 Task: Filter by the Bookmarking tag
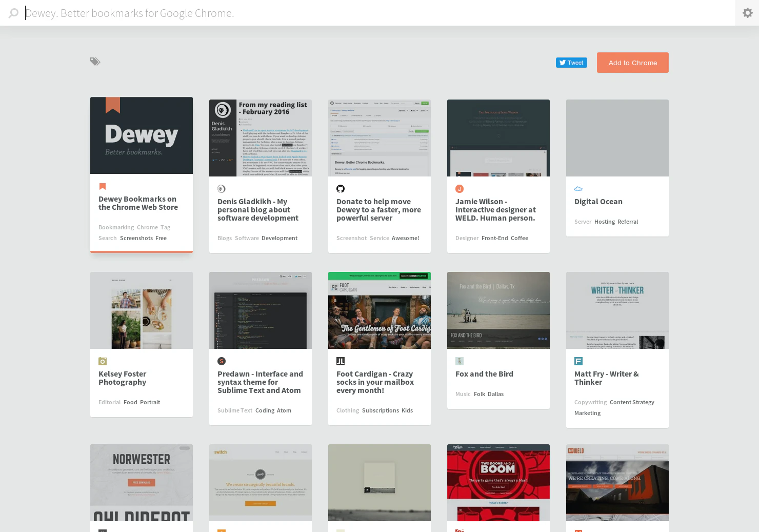[x=116, y=227]
